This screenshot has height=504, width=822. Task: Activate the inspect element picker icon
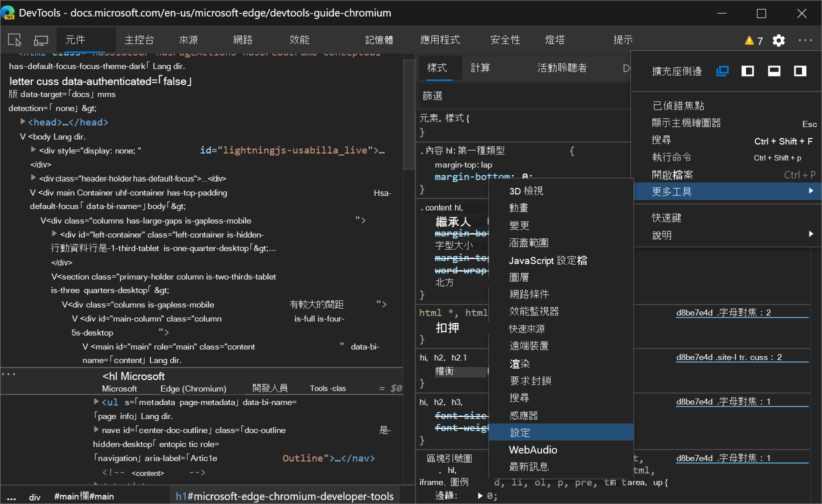tap(14, 40)
